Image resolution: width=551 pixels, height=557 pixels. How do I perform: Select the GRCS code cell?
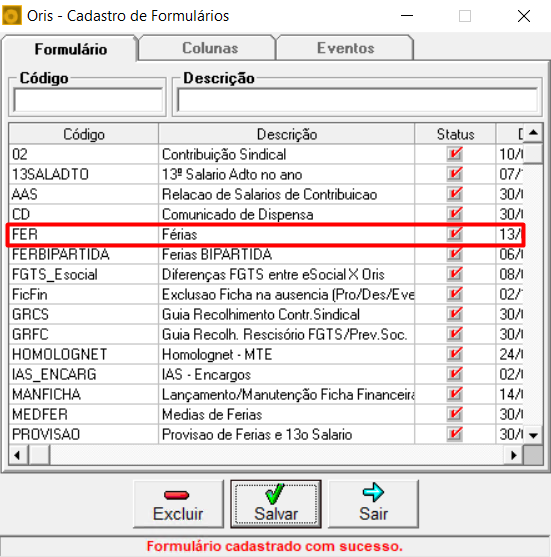pos(84,314)
